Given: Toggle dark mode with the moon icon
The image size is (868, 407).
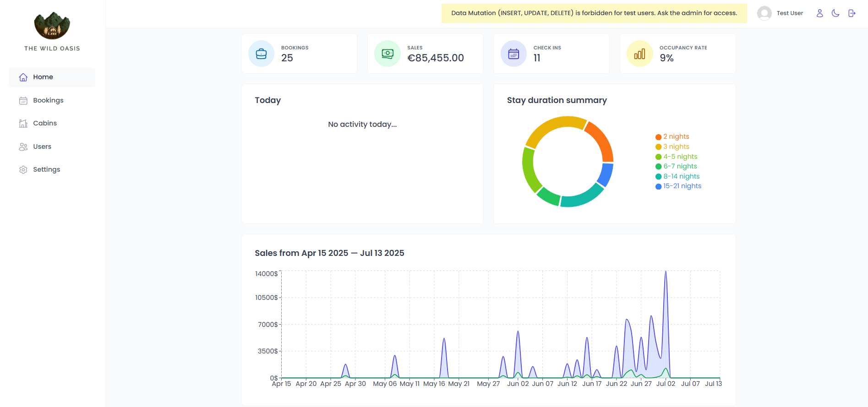Looking at the screenshot, I should [835, 13].
